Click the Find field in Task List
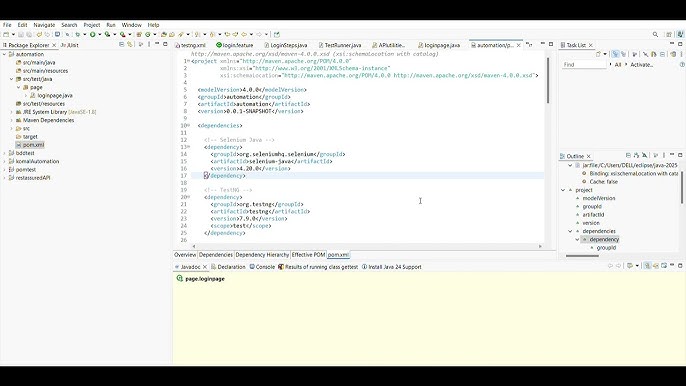686x386 pixels. pos(584,65)
